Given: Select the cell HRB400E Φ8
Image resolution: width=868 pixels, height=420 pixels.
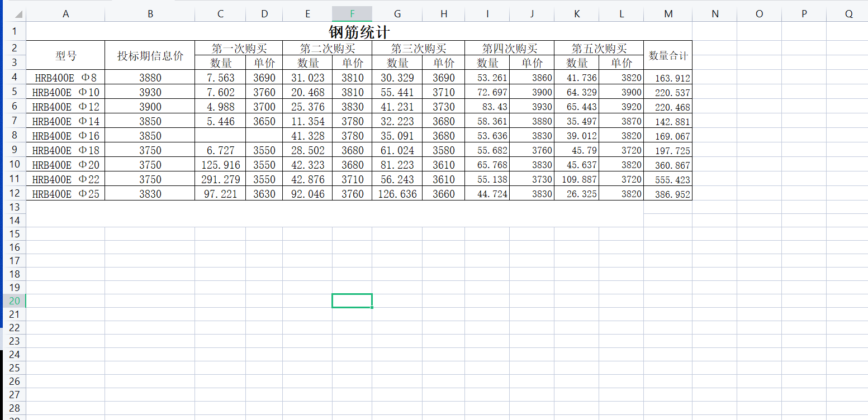Looking at the screenshot, I should tap(65, 77).
